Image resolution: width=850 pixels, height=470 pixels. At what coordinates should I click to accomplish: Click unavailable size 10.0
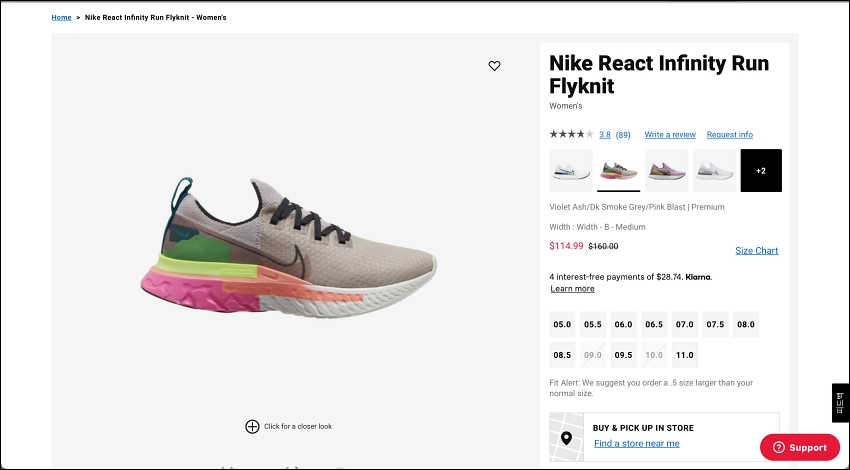[654, 355]
